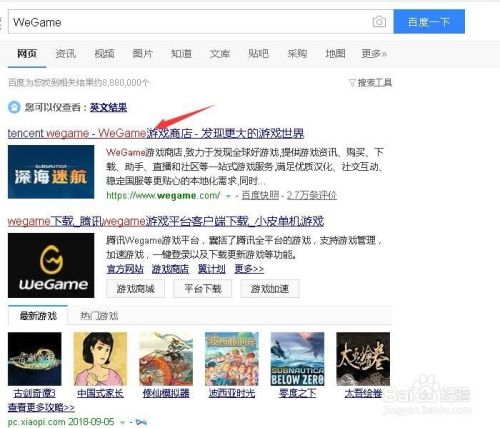Open the https://www.wegame.com/ URL link
The height and width of the screenshot is (428, 500).
coord(163,195)
